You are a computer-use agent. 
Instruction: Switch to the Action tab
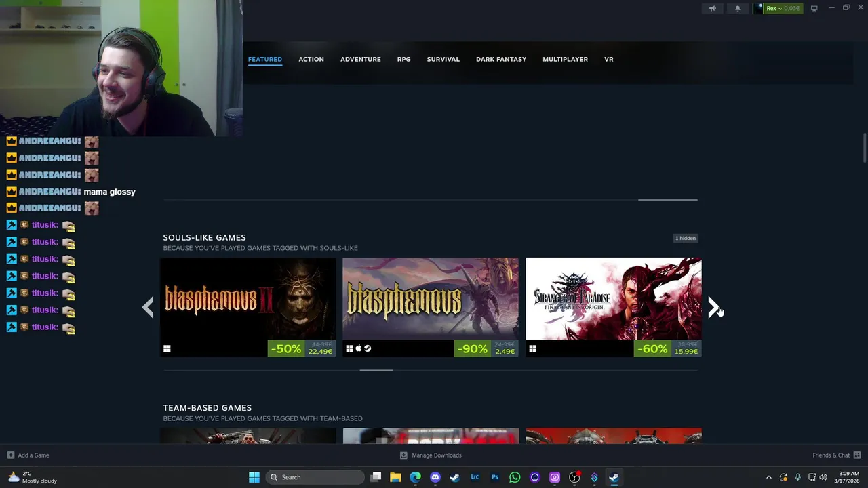(311, 59)
